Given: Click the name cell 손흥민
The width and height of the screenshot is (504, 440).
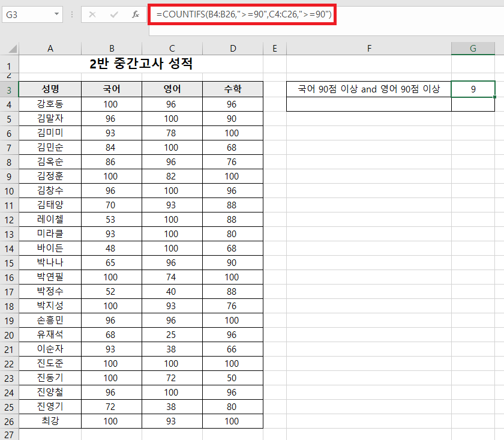Looking at the screenshot, I should [50, 321].
